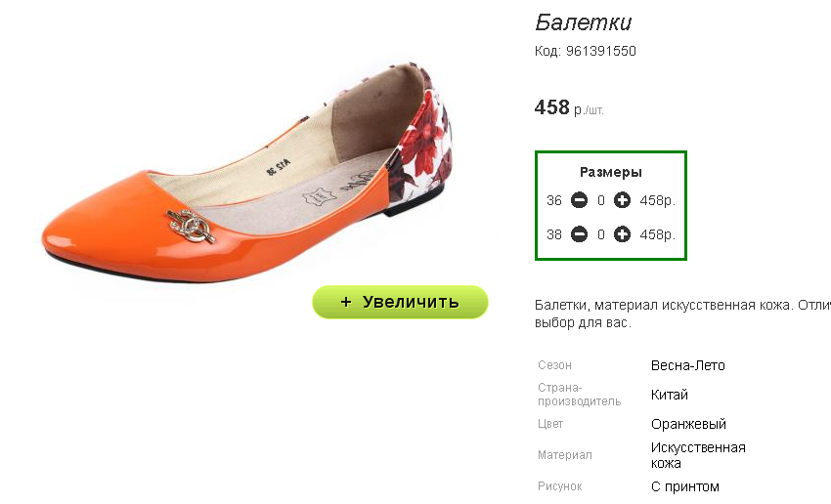Click the Балетки product title

583,22
